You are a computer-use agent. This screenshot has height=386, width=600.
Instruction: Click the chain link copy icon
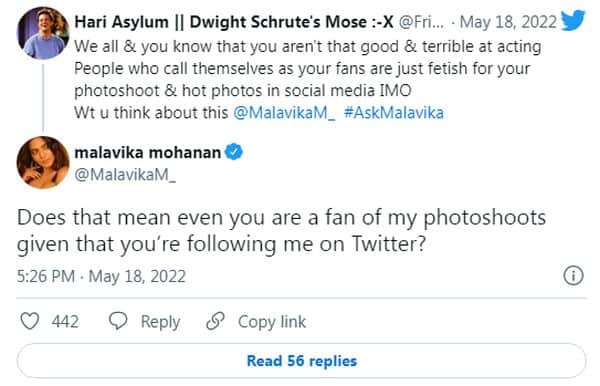[x=215, y=321]
